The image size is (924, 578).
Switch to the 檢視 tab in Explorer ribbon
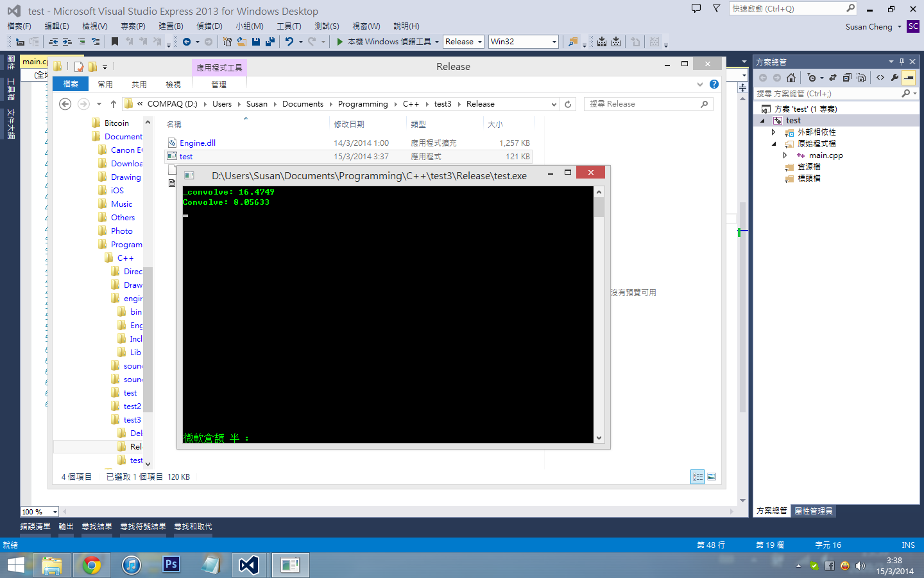(173, 84)
